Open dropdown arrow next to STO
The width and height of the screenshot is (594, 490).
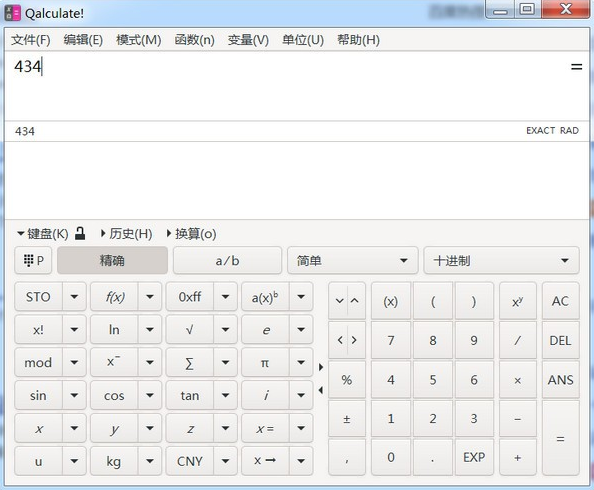click(74, 297)
